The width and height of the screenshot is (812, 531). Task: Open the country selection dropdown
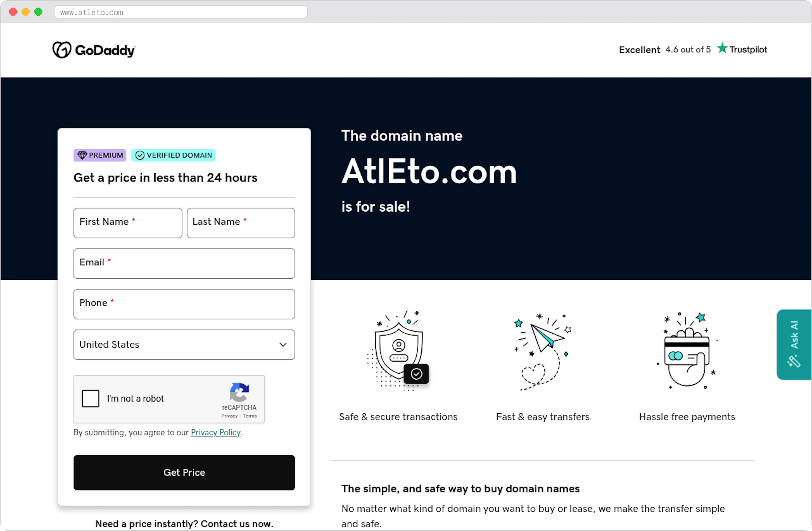tap(184, 345)
